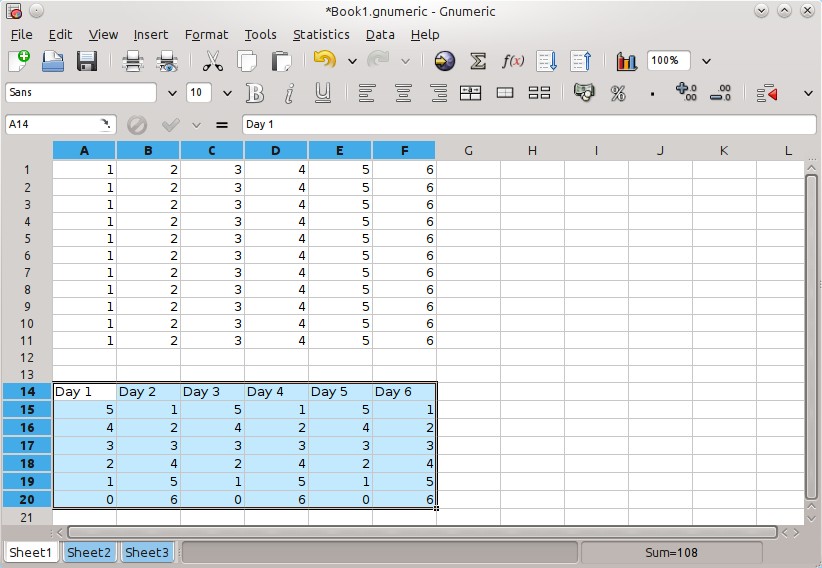Center across selection icon

pos(470,93)
